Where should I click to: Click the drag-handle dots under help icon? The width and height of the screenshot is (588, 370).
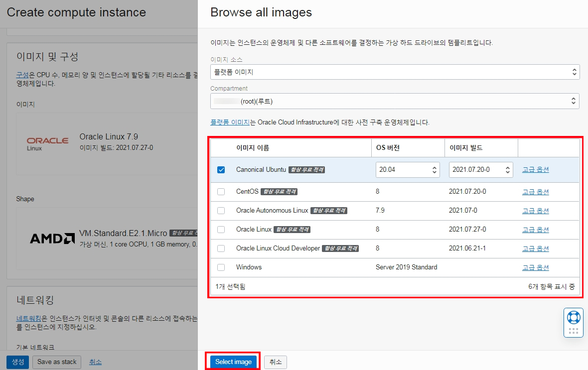(x=574, y=331)
